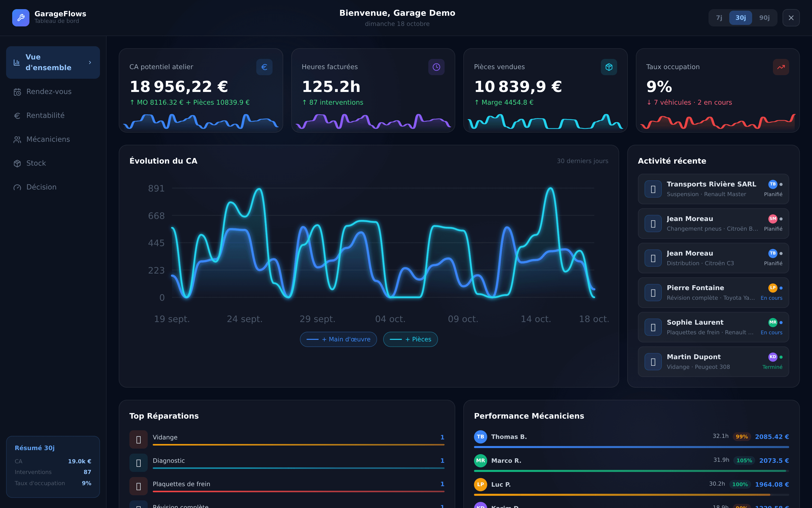The image size is (812, 508).
Task: Toggle the Pièces chart series
Action: coord(410,339)
